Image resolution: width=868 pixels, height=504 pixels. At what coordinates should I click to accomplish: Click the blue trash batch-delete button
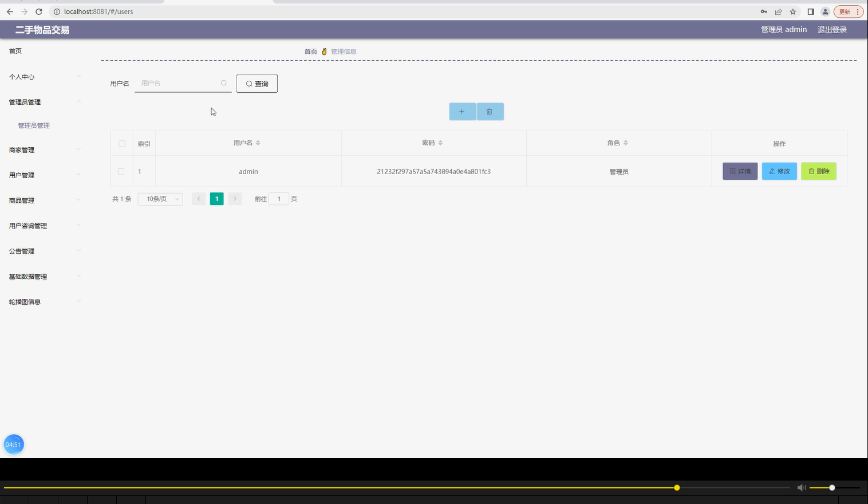490,112
